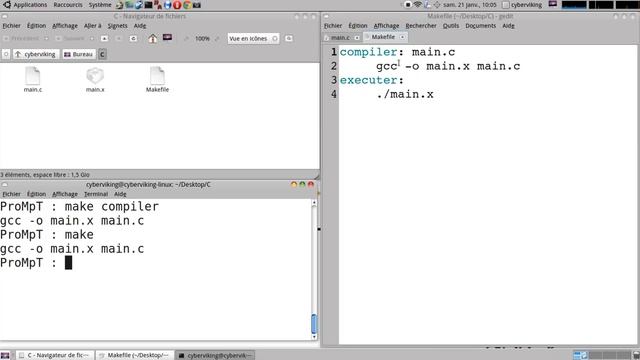Click the parent folder up arrow
The image size is (640, 360).
(104, 38)
